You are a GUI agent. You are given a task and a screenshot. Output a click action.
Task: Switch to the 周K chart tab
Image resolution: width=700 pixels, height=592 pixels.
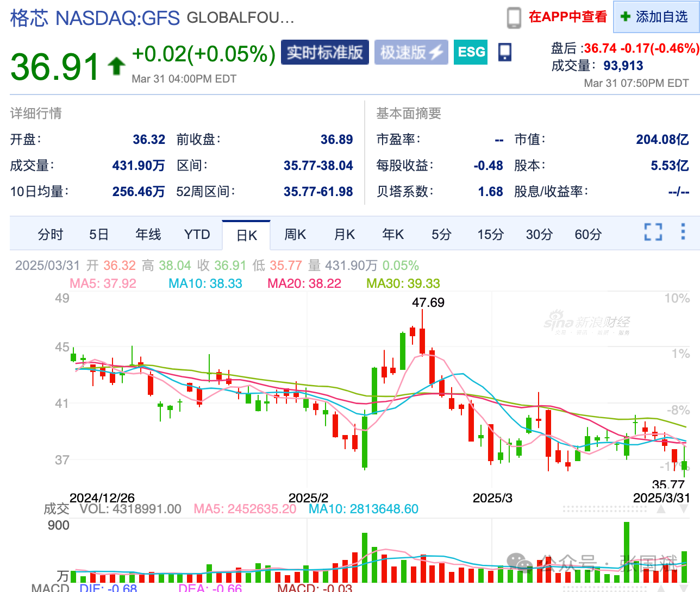(295, 235)
